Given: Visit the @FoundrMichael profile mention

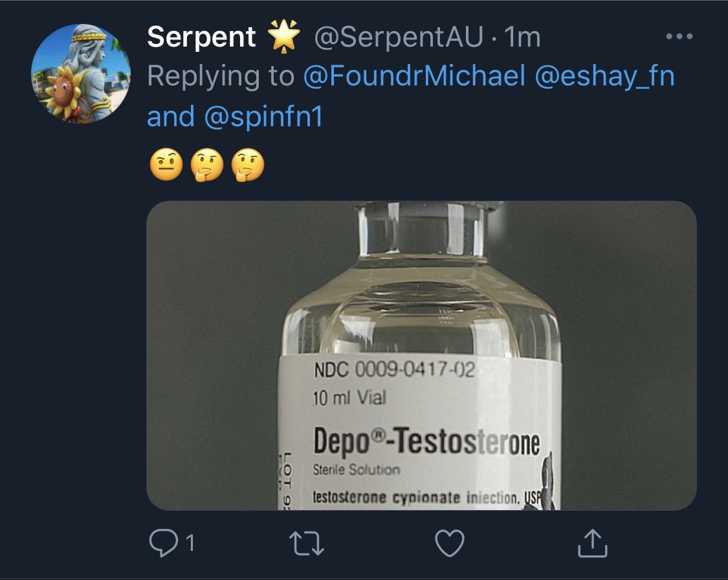Looking at the screenshot, I should click(415, 77).
